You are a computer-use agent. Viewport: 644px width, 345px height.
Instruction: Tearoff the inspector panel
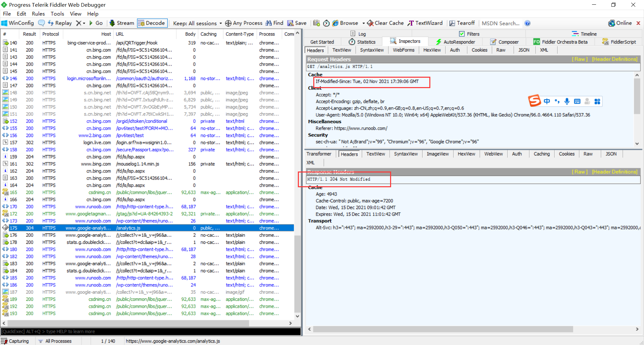462,23
